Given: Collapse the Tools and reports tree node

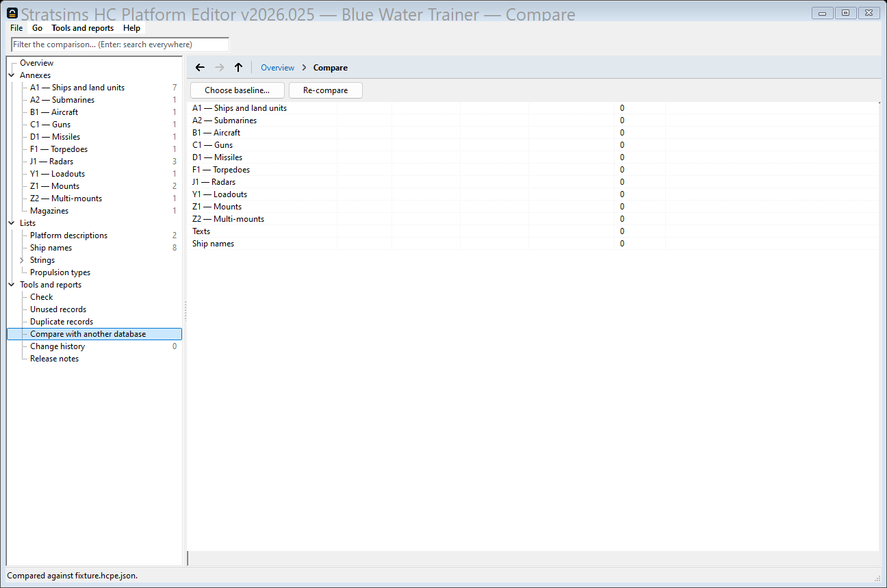Looking at the screenshot, I should (x=12, y=285).
